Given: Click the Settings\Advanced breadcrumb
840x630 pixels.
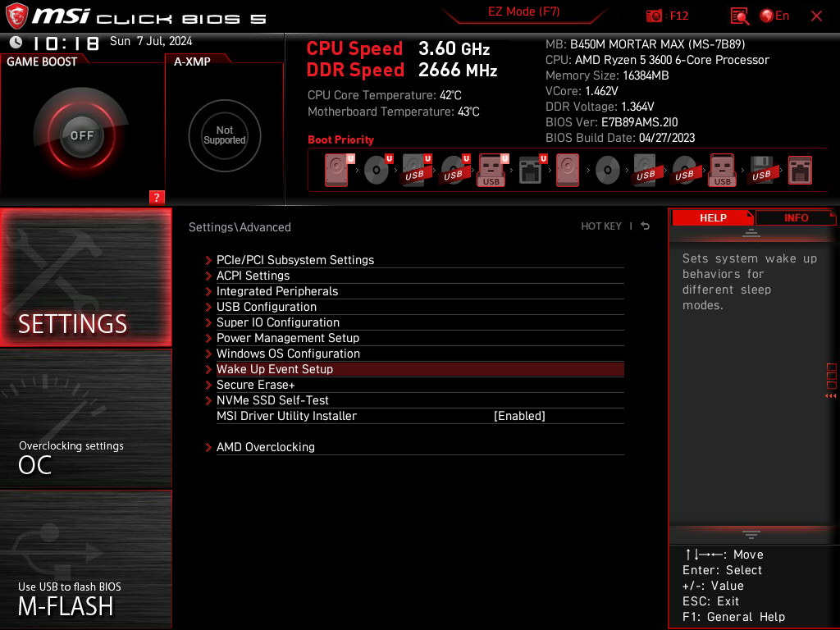Looking at the screenshot, I should click(240, 227).
